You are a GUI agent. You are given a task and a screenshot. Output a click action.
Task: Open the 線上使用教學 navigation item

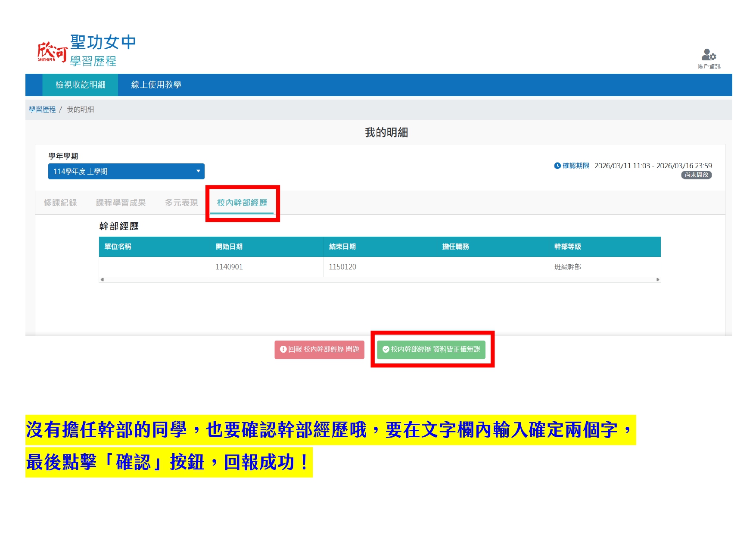[x=156, y=85]
